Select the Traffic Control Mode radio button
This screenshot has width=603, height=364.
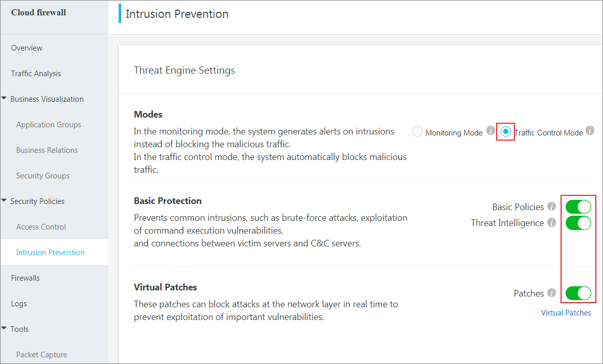point(506,132)
